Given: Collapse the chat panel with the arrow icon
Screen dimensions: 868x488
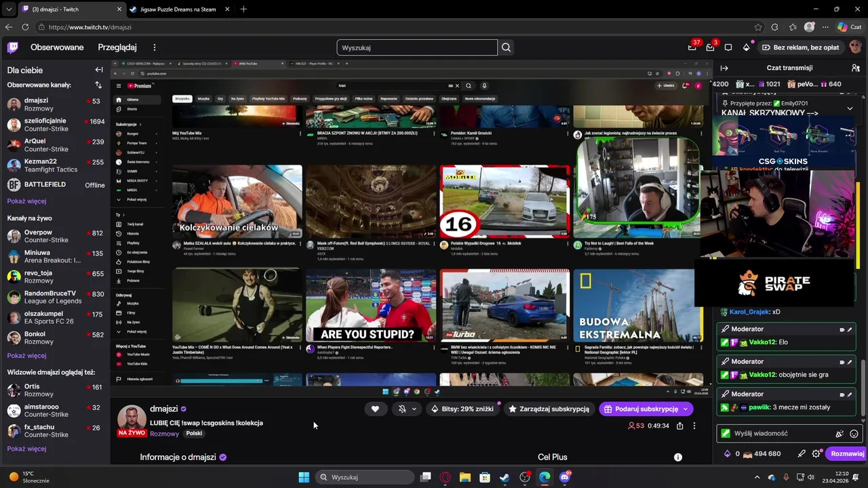Looking at the screenshot, I should [x=724, y=68].
